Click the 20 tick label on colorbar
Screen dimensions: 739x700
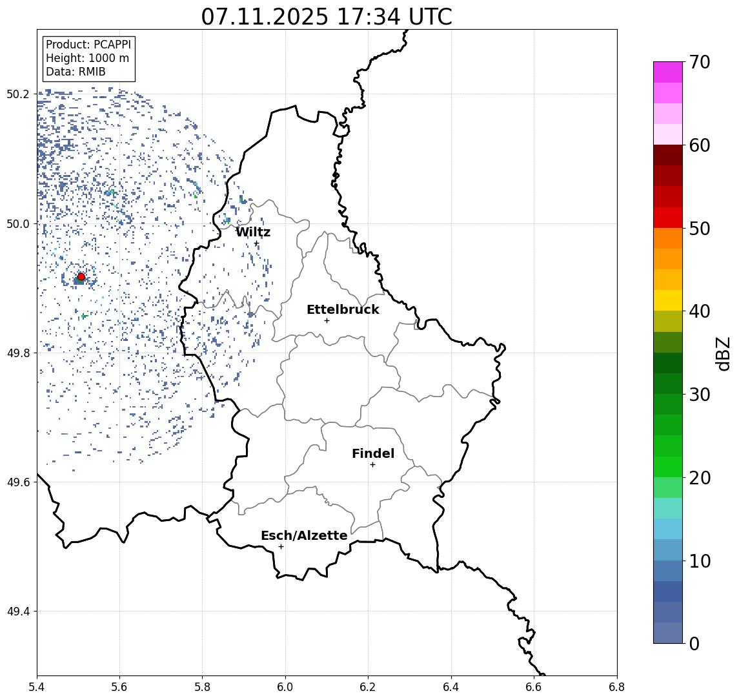[700, 477]
